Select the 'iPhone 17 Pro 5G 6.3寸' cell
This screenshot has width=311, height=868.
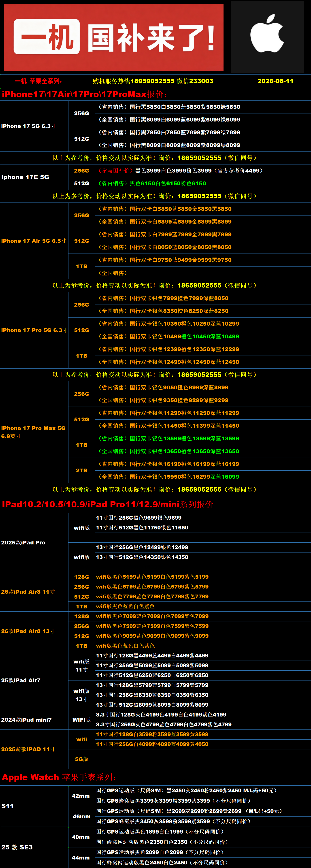coord(34,330)
